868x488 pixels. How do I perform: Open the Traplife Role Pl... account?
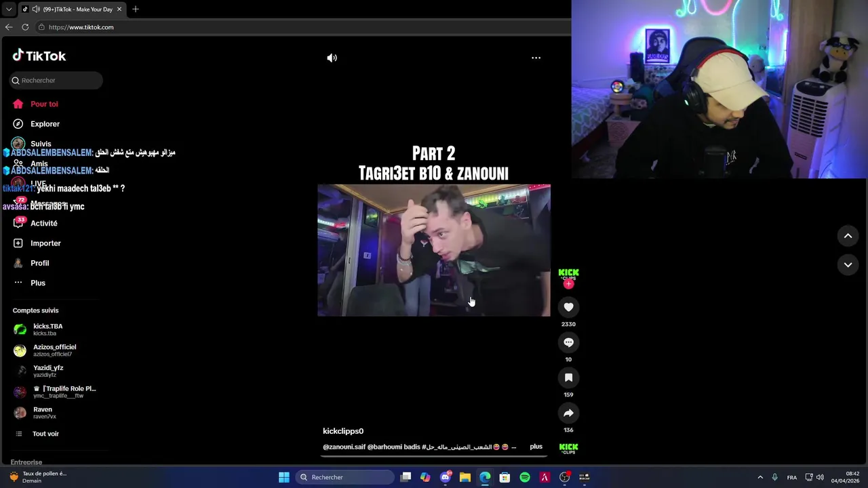click(x=56, y=392)
